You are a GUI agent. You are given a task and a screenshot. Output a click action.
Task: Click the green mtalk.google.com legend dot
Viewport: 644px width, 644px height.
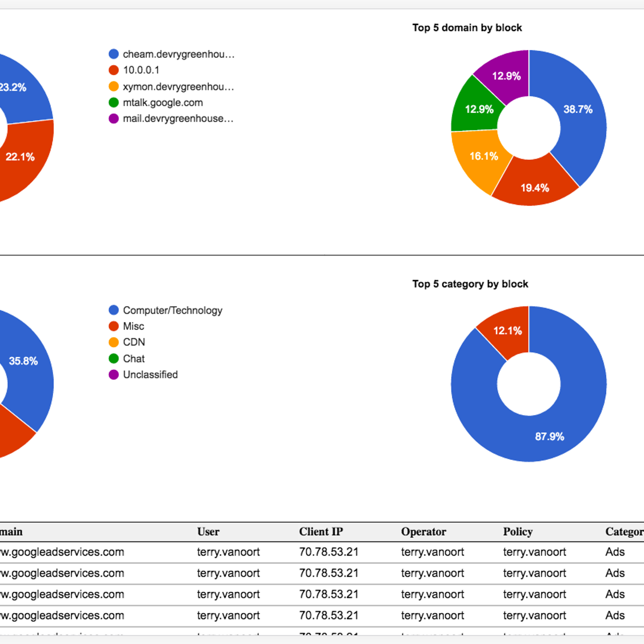[114, 103]
